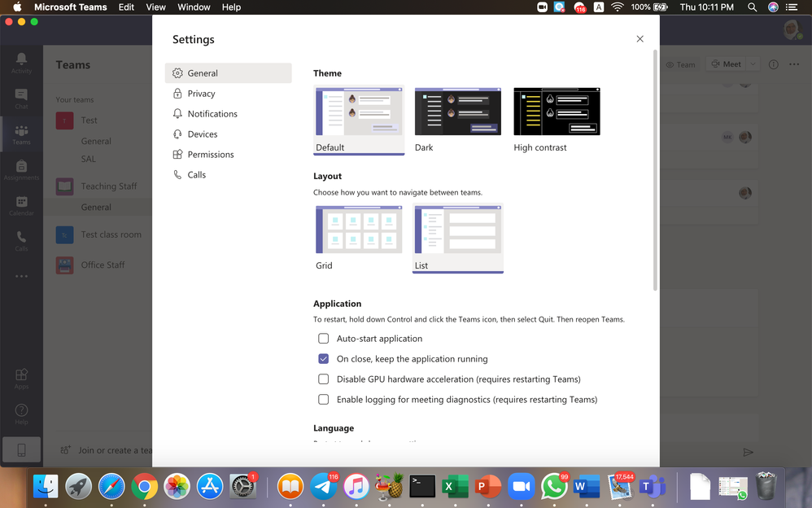Check Disable GPU hardware acceleration
The height and width of the screenshot is (508, 812).
(324, 379)
